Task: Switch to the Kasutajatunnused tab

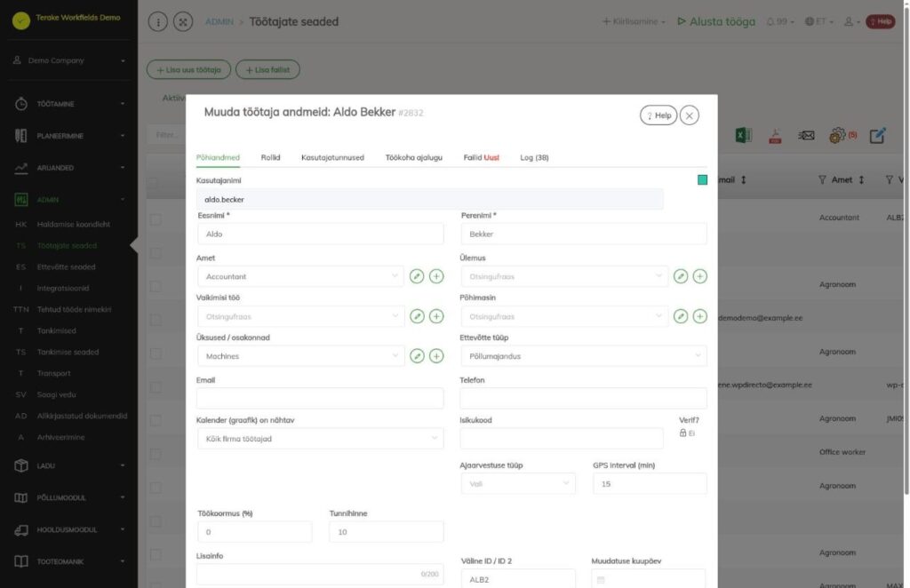Action: pos(332,158)
